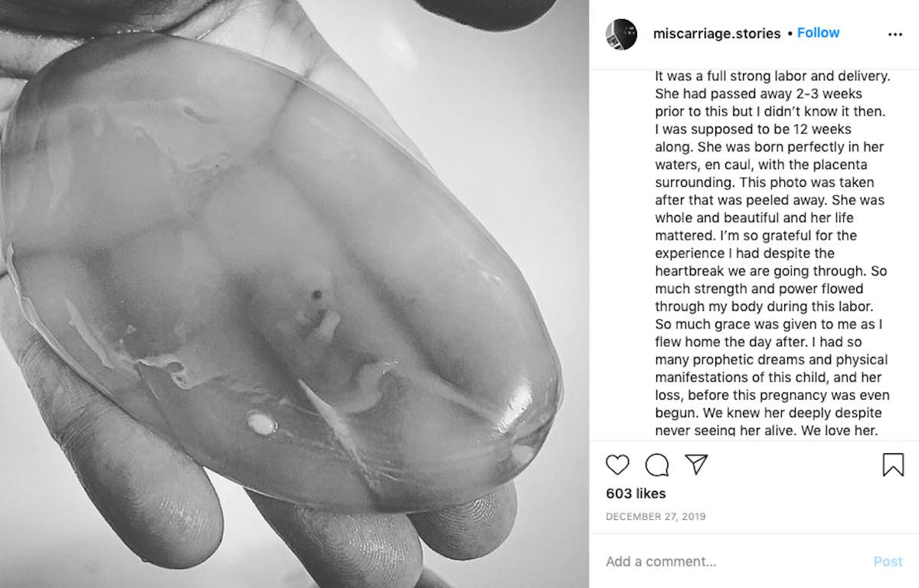
Task: Submit comment with the Post button
Action: [x=888, y=561]
